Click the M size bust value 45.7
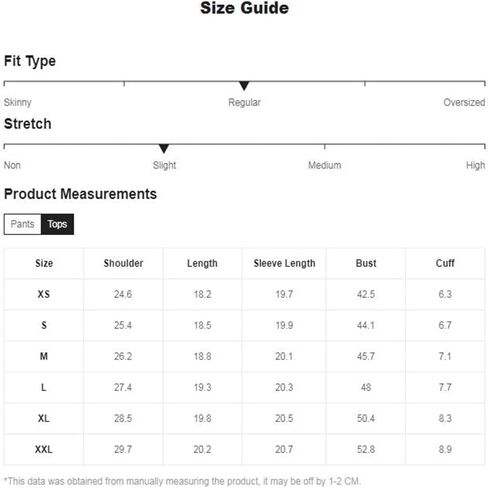 (366, 356)
